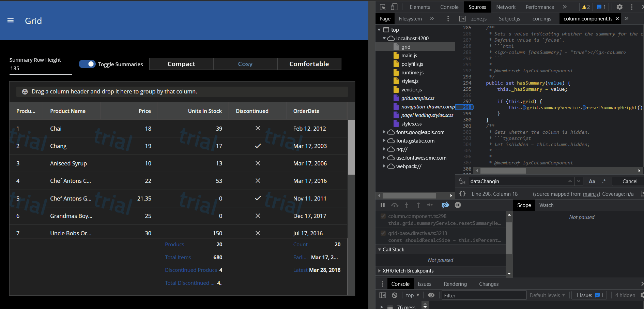Screen dimensions: 644x309
Task: Toggle the device emulation icon
Action: click(394, 7)
